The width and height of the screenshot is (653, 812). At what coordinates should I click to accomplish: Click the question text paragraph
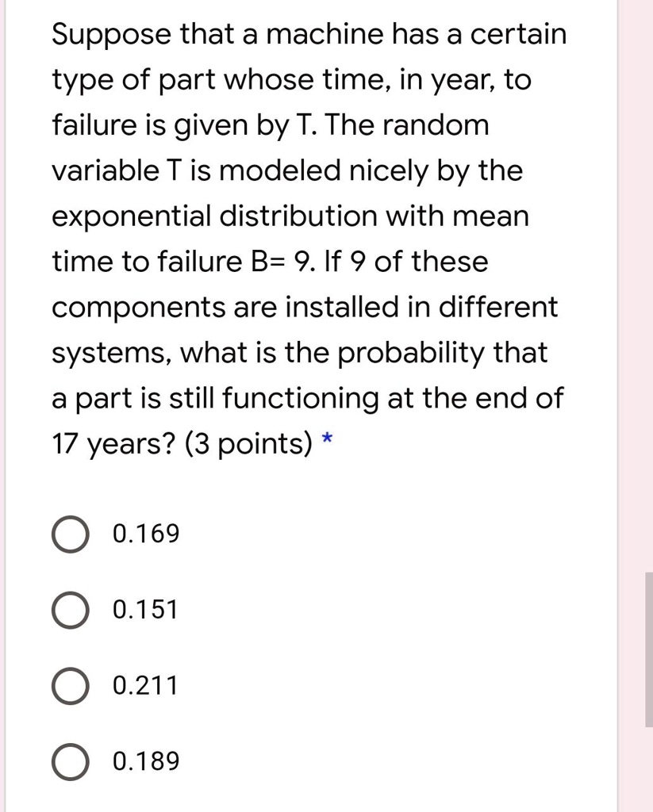(x=309, y=238)
